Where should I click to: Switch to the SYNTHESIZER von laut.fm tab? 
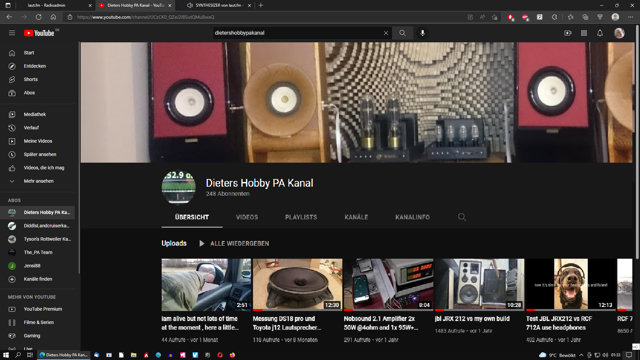[218, 5]
